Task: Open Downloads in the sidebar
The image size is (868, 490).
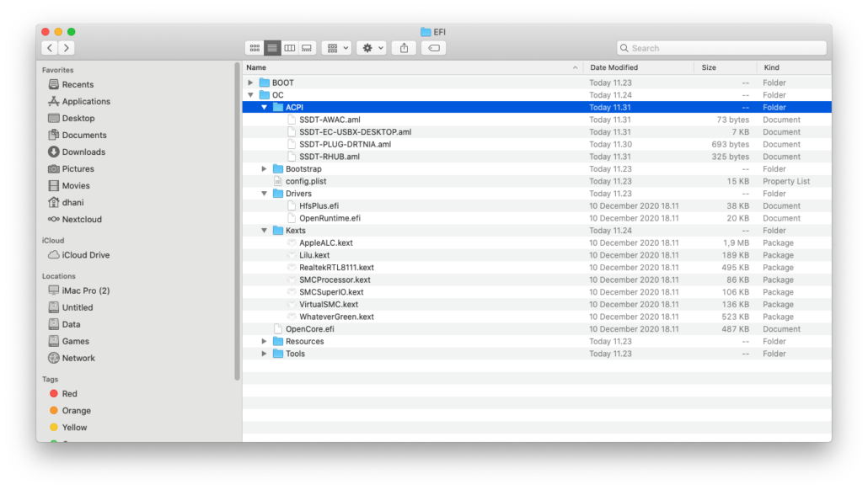Action: pos(83,152)
